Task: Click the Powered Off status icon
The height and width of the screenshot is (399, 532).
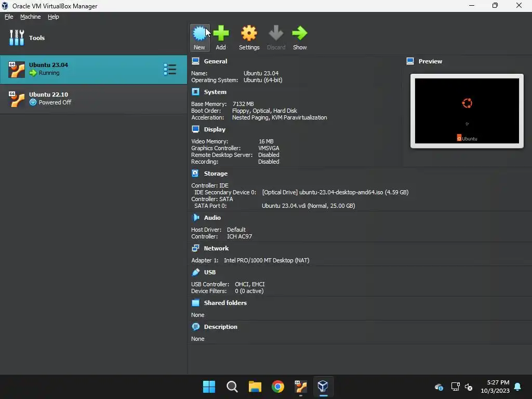Action: (x=33, y=102)
